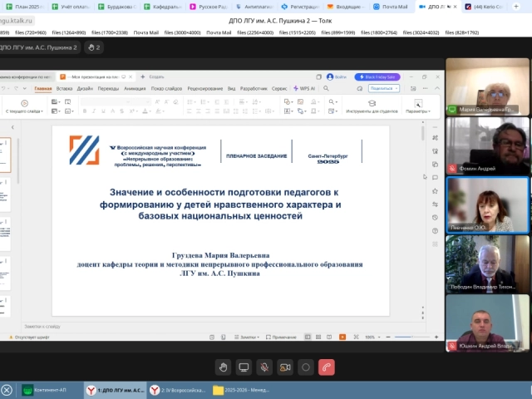The image size is (532, 399).
Task: Click the record circle button
Action: point(306,367)
